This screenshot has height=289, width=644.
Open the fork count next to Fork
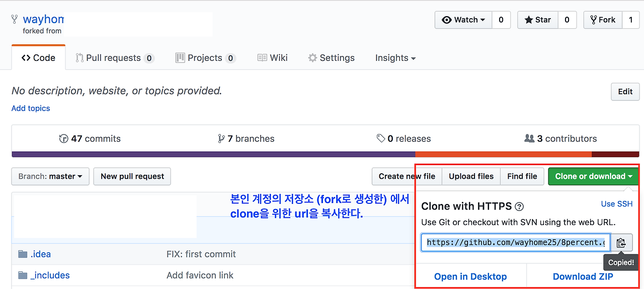click(x=630, y=20)
